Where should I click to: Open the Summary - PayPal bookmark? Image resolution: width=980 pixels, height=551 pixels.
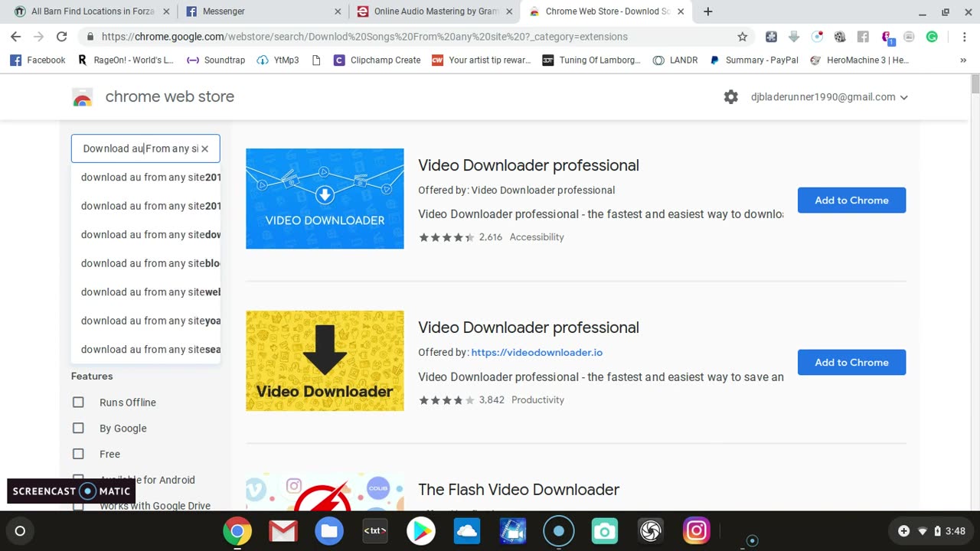pos(754,60)
